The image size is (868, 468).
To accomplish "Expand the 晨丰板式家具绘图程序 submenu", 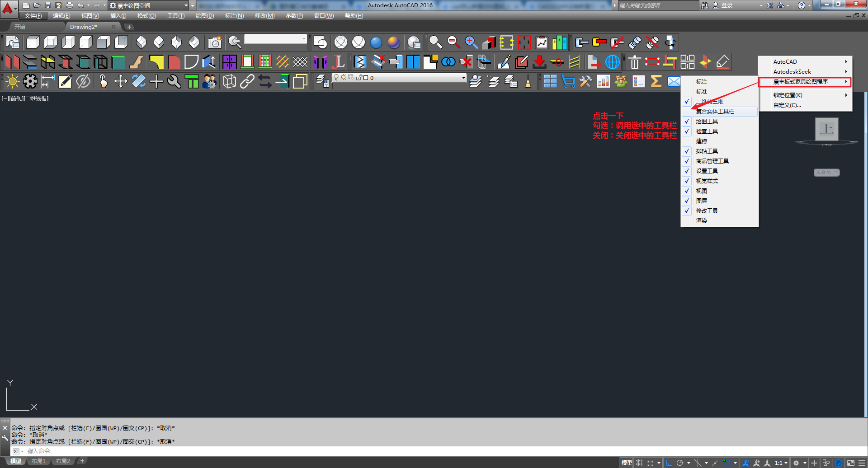I will click(805, 82).
